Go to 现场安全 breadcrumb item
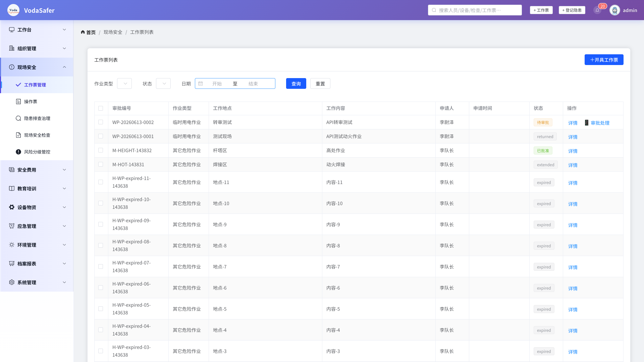 point(113,32)
